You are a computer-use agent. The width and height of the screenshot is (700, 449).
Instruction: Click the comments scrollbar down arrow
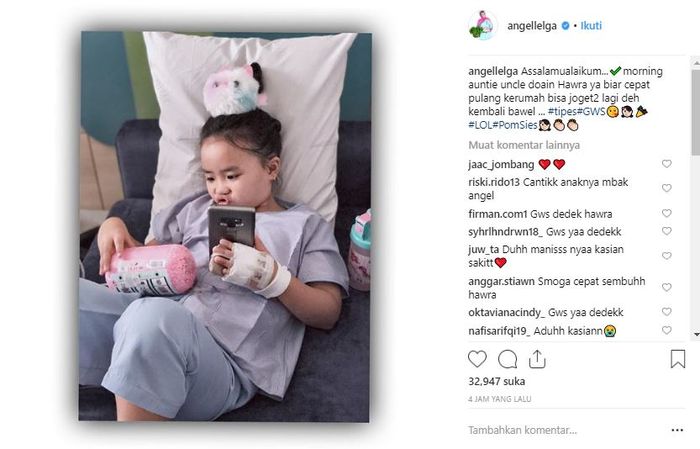[x=696, y=334]
